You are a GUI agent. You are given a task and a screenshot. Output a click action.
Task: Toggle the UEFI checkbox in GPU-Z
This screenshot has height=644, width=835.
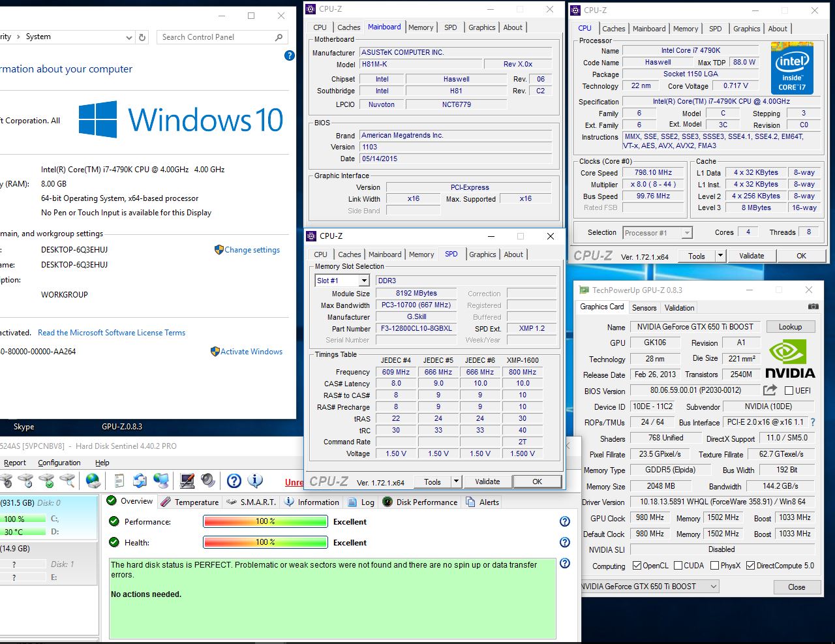click(x=789, y=391)
